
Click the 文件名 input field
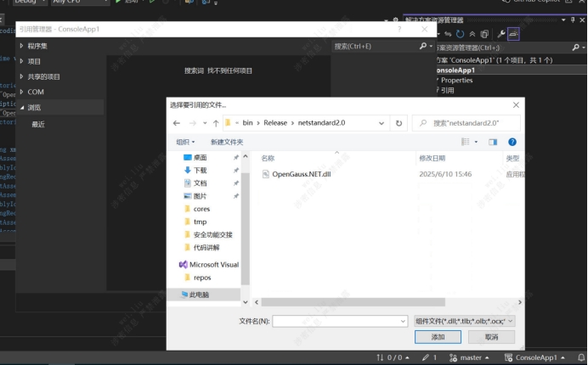click(x=340, y=321)
